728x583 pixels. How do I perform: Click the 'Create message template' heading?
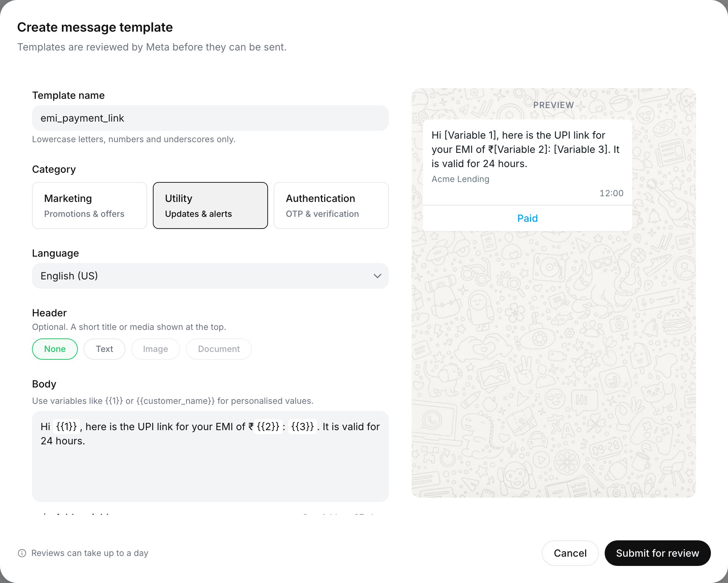pos(95,27)
